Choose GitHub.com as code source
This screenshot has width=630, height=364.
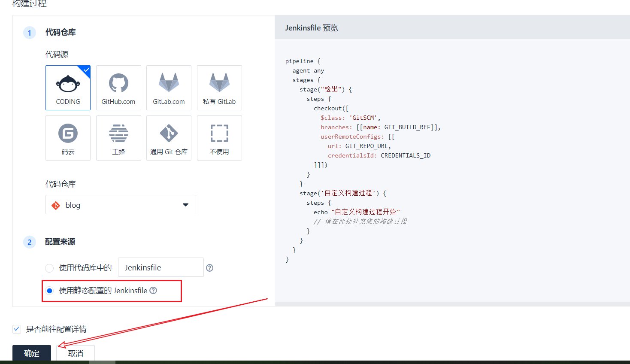tap(118, 88)
